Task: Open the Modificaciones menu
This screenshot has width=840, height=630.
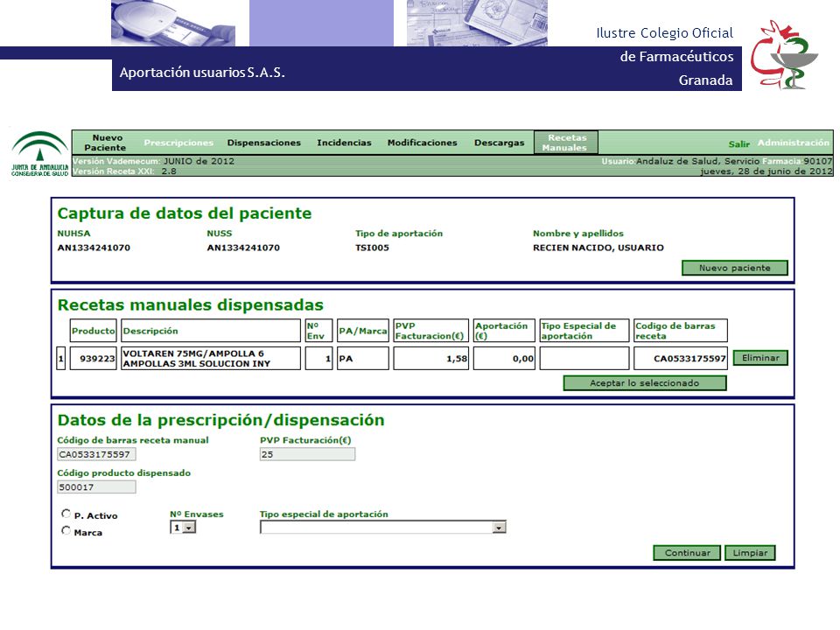Action: click(x=422, y=143)
